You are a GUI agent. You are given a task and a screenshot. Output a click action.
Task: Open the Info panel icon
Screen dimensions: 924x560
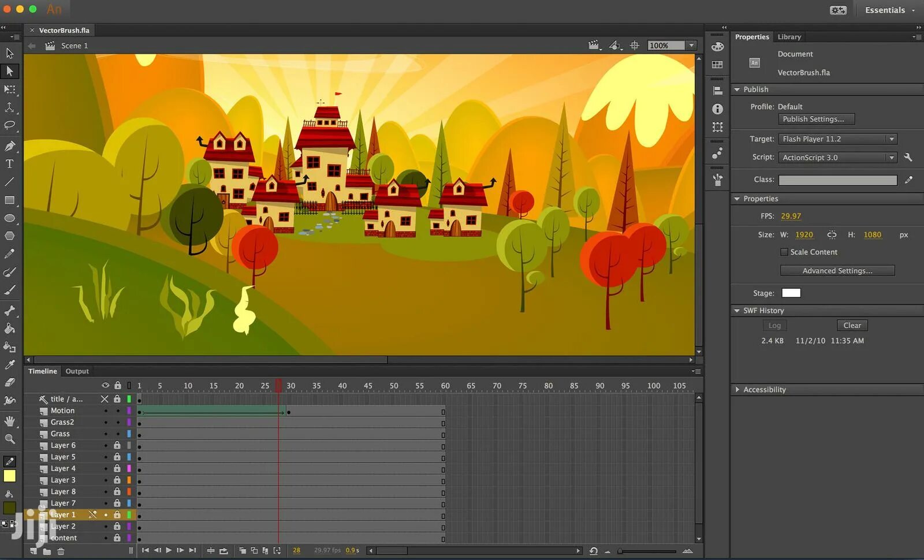[717, 109]
